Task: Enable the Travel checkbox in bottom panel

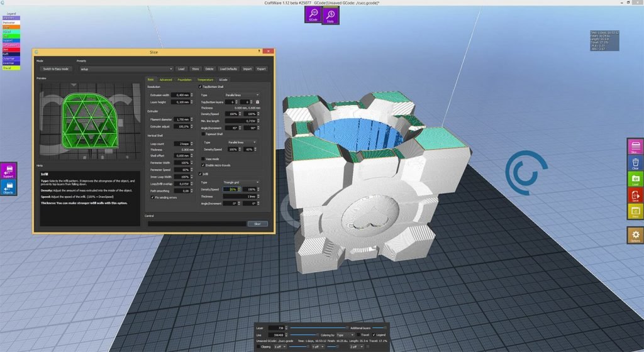Action: click(358, 335)
